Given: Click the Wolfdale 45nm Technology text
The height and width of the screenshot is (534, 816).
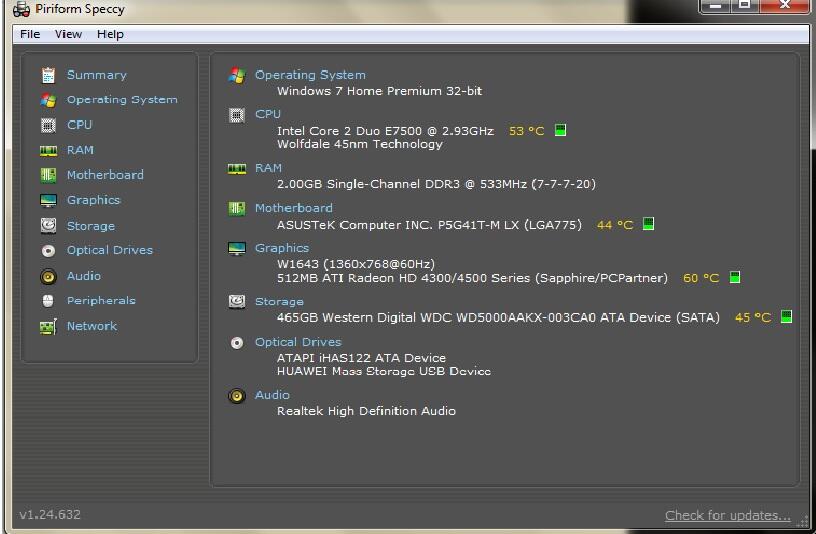Looking at the screenshot, I should (360, 144).
